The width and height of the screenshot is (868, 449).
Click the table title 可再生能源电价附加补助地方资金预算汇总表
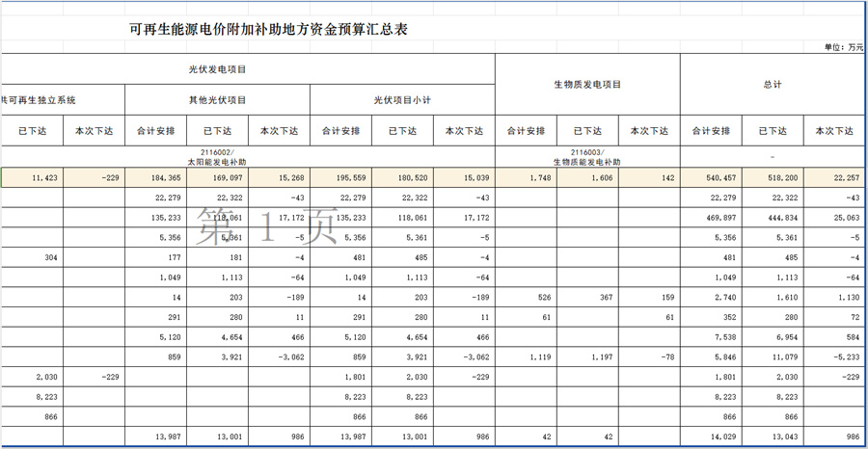(268, 29)
